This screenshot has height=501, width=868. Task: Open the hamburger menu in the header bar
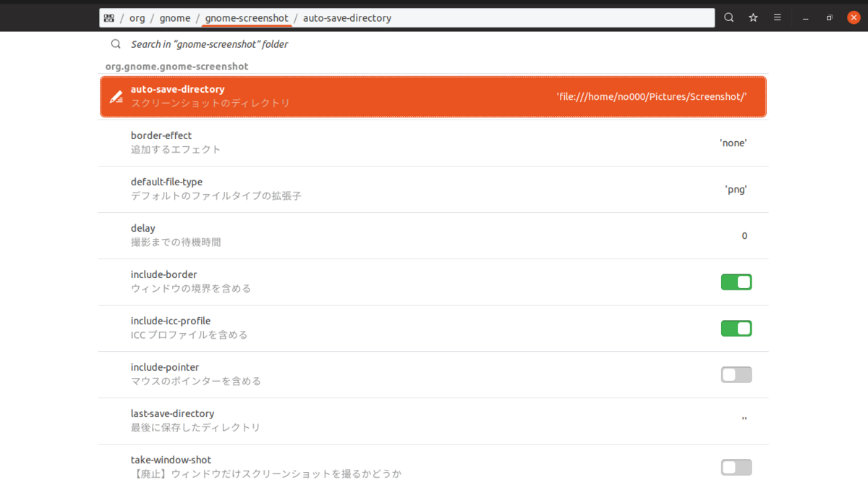777,17
